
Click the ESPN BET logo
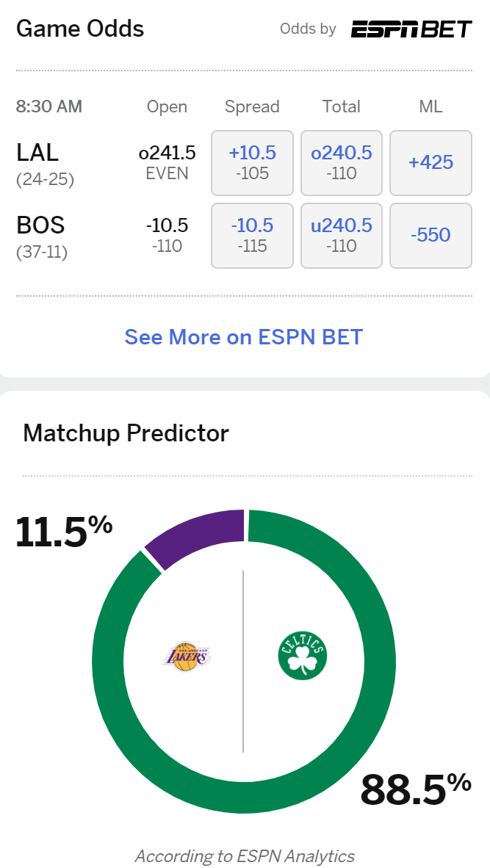pos(411,29)
